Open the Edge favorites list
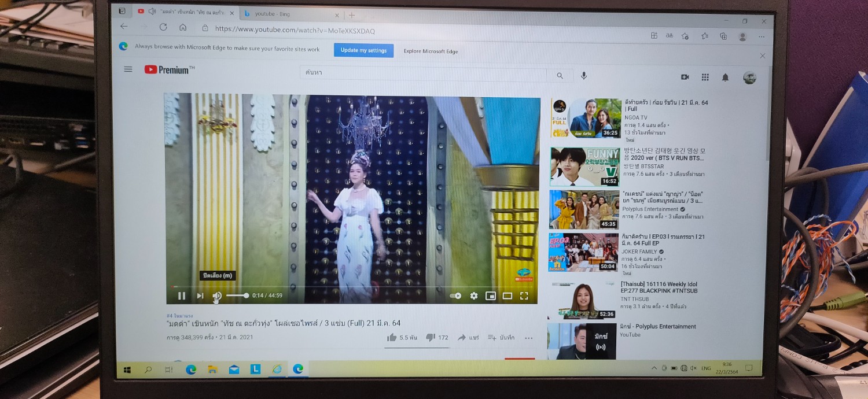 click(x=704, y=36)
